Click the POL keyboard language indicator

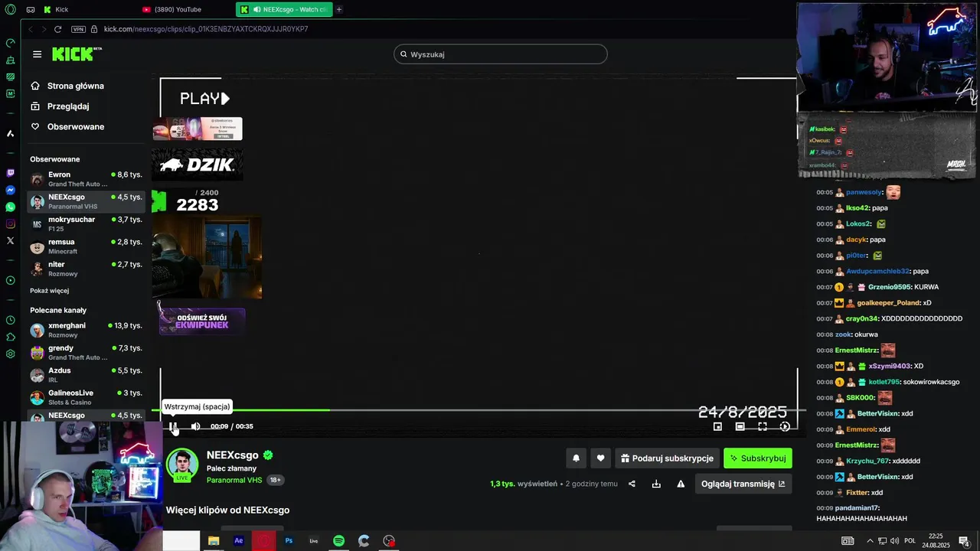[x=910, y=541]
